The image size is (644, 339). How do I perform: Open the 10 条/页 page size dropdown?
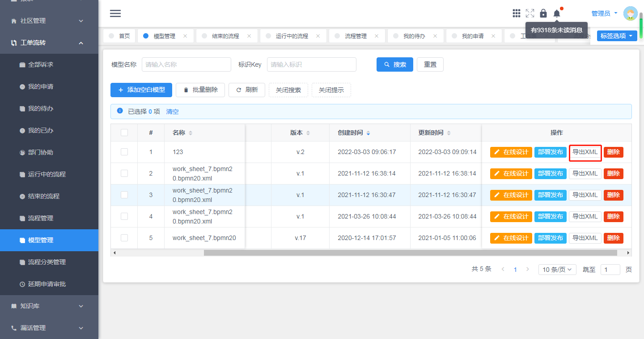coord(557,270)
